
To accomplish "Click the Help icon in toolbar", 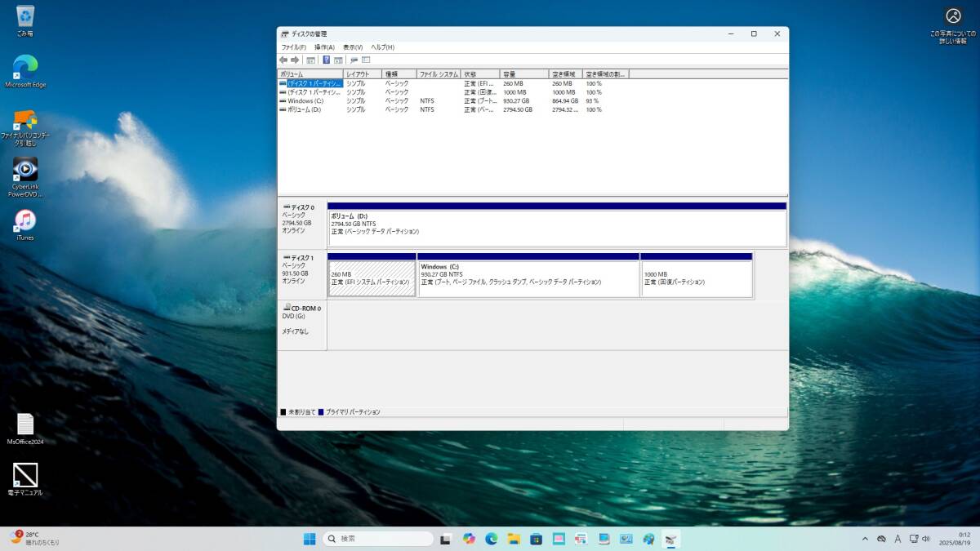I will point(326,60).
